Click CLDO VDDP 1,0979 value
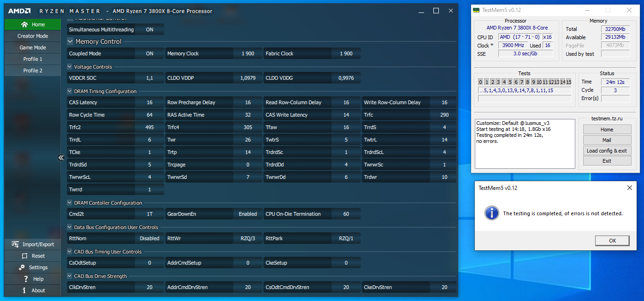644x301 pixels. click(248, 78)
